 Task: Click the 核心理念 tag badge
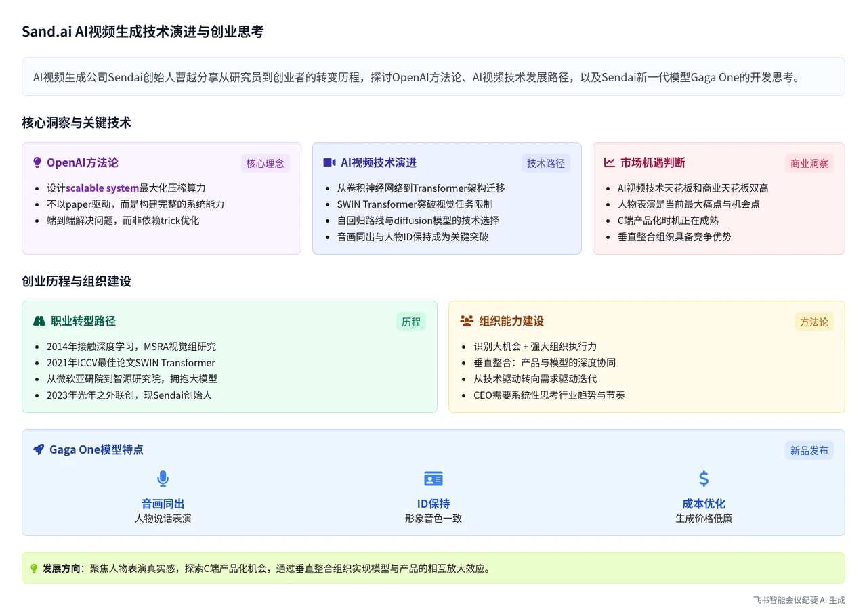(x=265, y=163)
